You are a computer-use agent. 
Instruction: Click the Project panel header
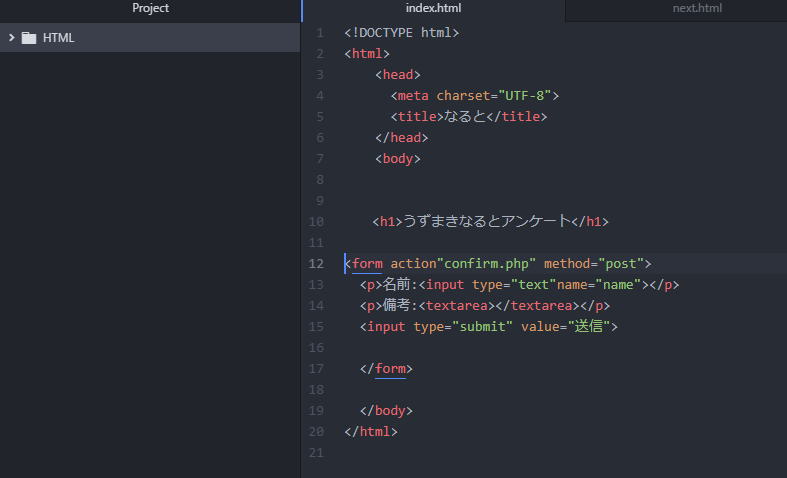click(150, 9)
